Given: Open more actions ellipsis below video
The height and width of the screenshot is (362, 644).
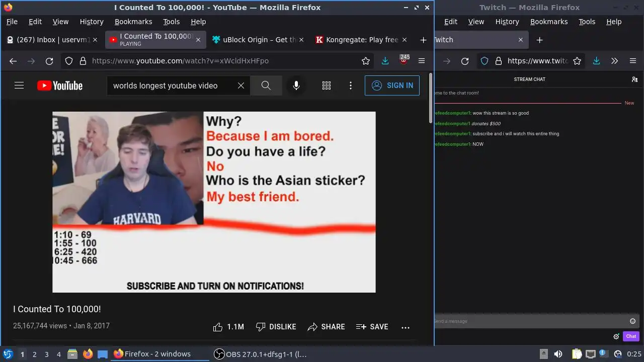Looking at the screenshot, I should (x=406, y=327).
